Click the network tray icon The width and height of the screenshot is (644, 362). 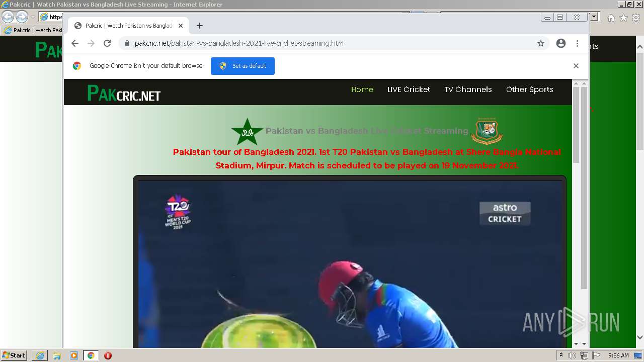pyautogui.click(x=584, y=355)
